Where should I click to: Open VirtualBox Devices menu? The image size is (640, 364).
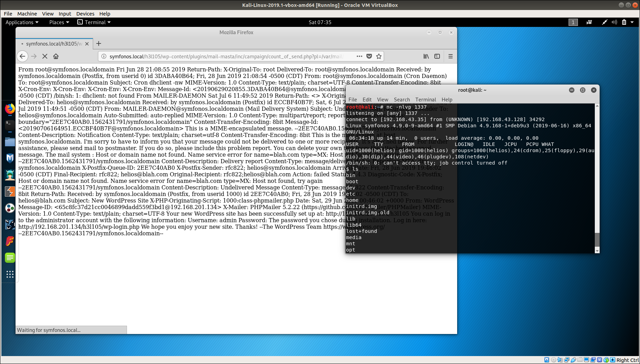coord(85,14)
